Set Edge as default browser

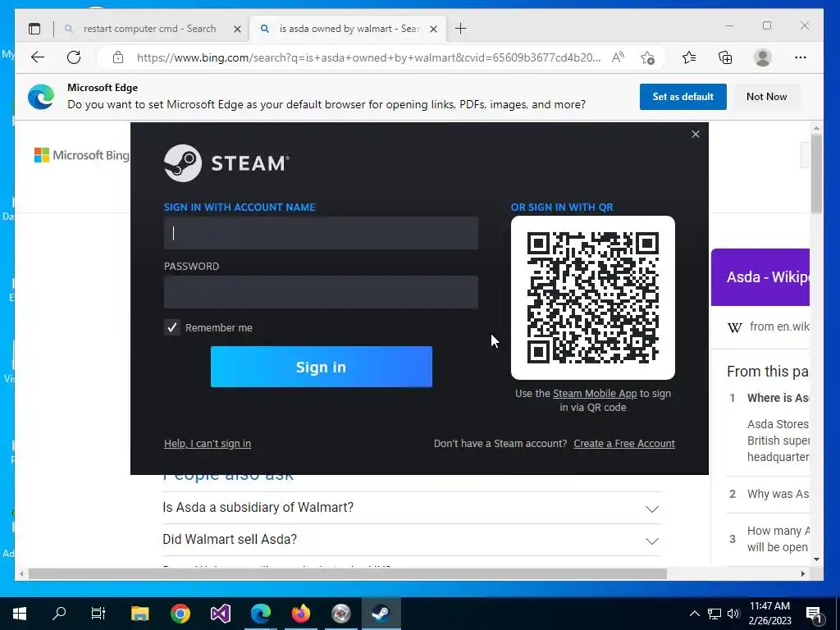(683, 97)
